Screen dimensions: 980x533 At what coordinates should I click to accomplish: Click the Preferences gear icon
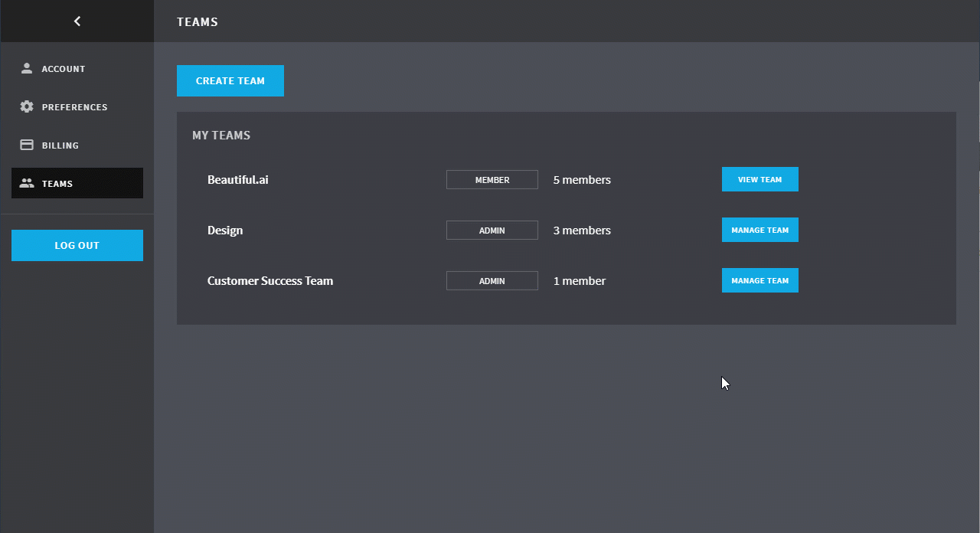[27, 106]
